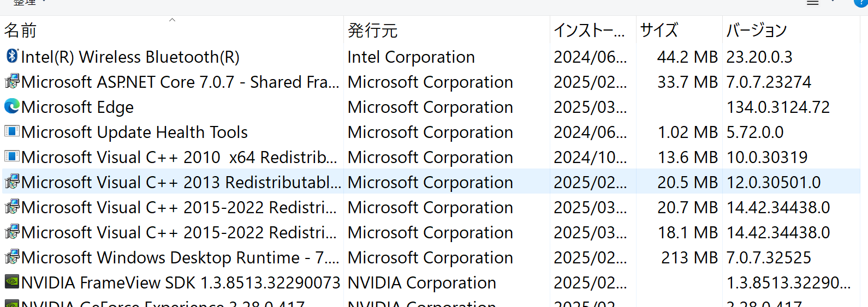Select Microsoft Windows Desktop Runtime - 7.... entry
Viewport: 868px width, 307px height.
click(x=180, y=258)
